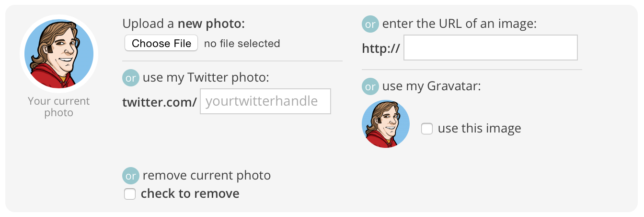644x217 pixels.
Task: Click the "http://" prefix label
Action: [381, 48]
